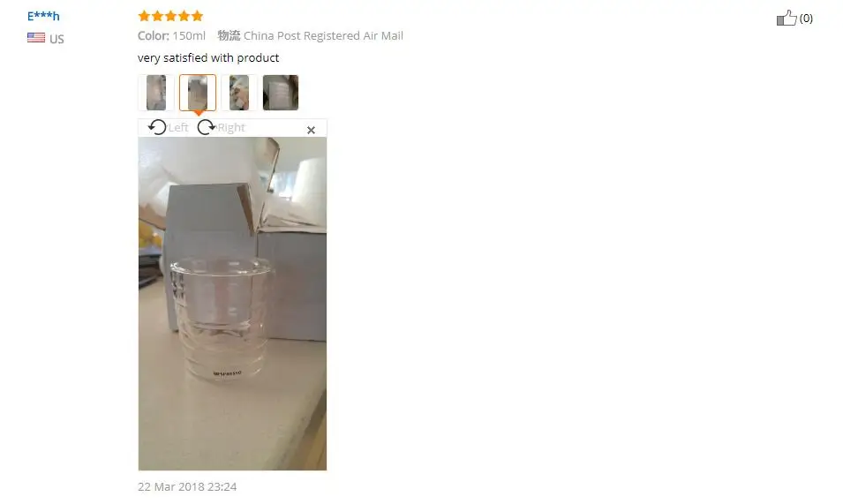The width and height of the screenshot is (843, 504).
Task: Rotate the photo with the counterclockwise arrow icon
Action: [157, 127]
